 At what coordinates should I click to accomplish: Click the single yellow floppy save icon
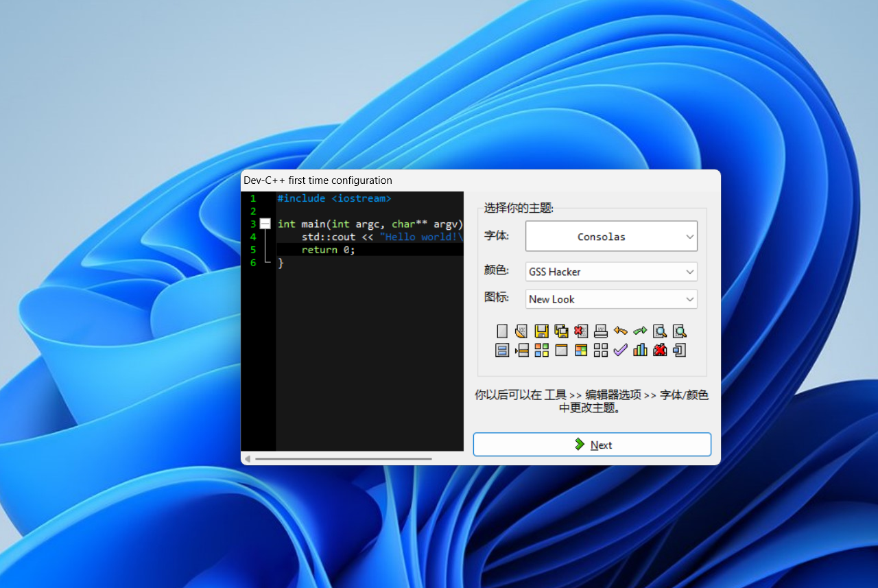point(541,331)
